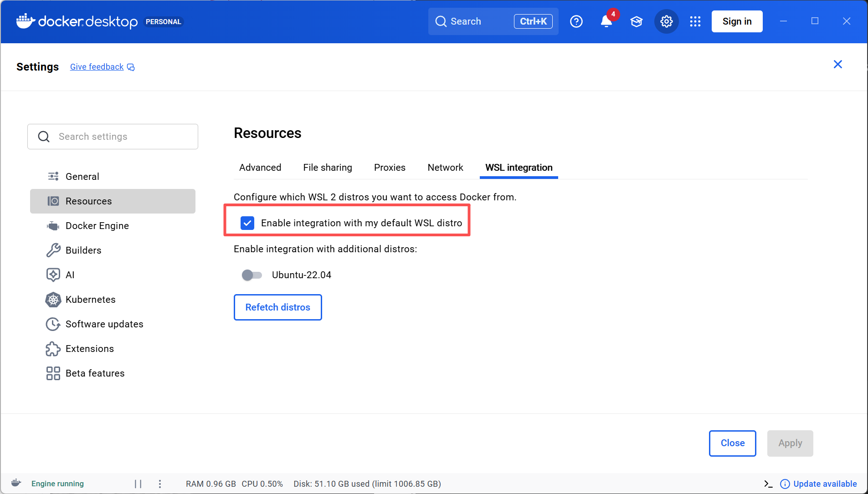
Task: Click the magnifier in Search settings
Action: click(44, 137)
